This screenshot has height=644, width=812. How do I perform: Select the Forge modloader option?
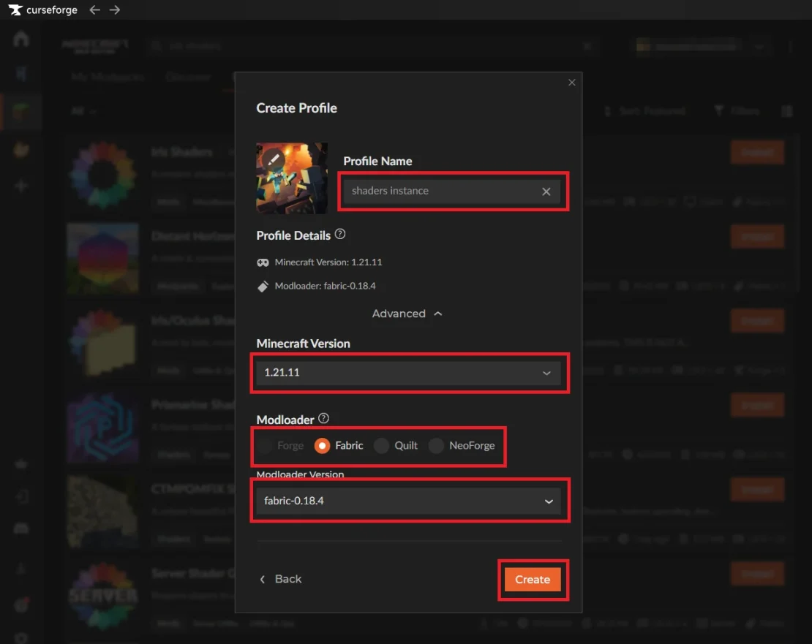tap(281, 445)
